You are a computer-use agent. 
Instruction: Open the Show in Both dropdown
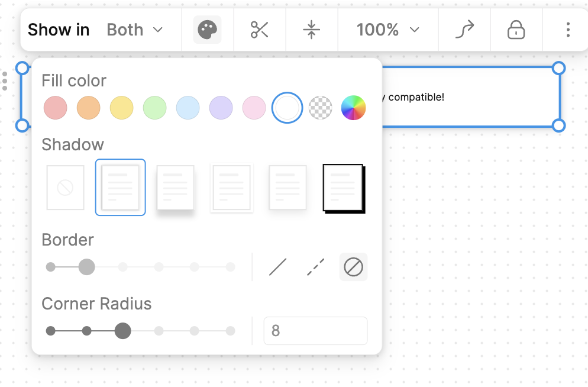click(134, 30)
